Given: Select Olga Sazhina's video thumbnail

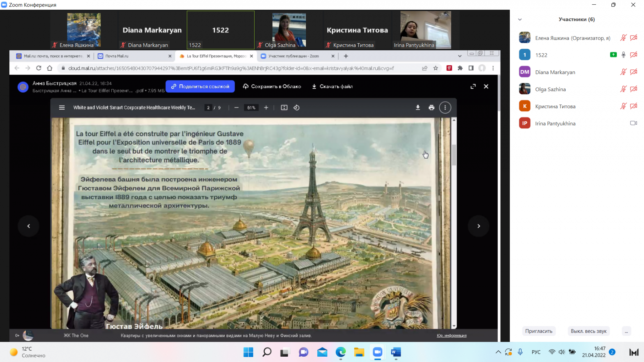Looking at the screenshot, I should click(289, 30).
